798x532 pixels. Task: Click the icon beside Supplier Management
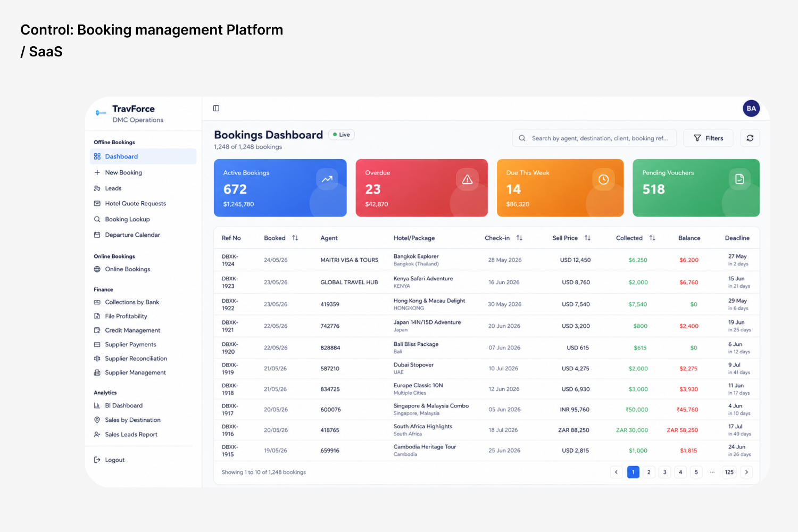97,372
